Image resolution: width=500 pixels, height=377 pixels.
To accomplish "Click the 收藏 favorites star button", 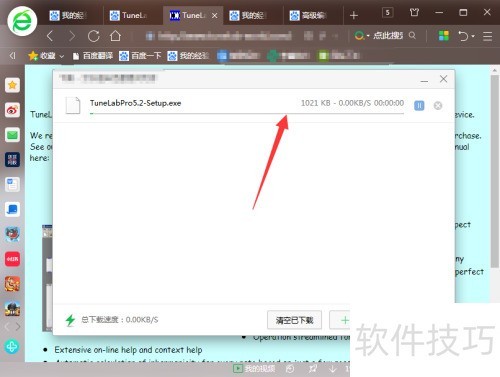I will point(42,56).
